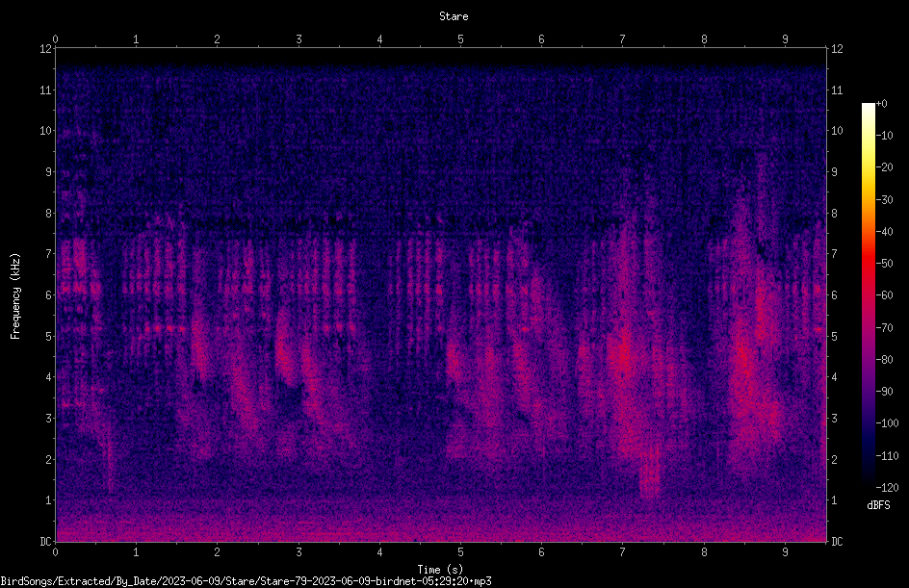This screenshot has width=909, height=588.
Task: Click the "Frequency (kHz)" axis label
Action: pos(15,296)
